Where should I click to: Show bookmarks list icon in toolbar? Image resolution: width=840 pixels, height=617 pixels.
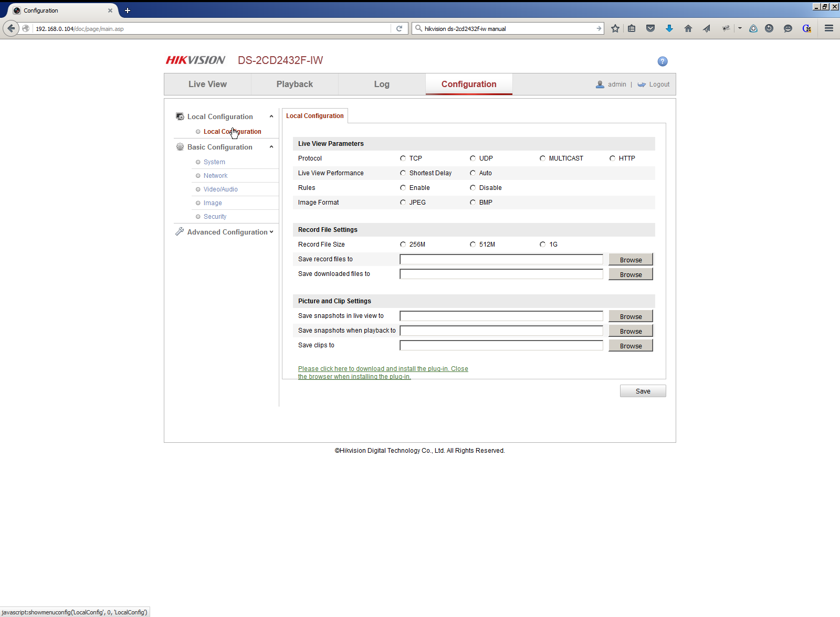[x=632, y=28]
